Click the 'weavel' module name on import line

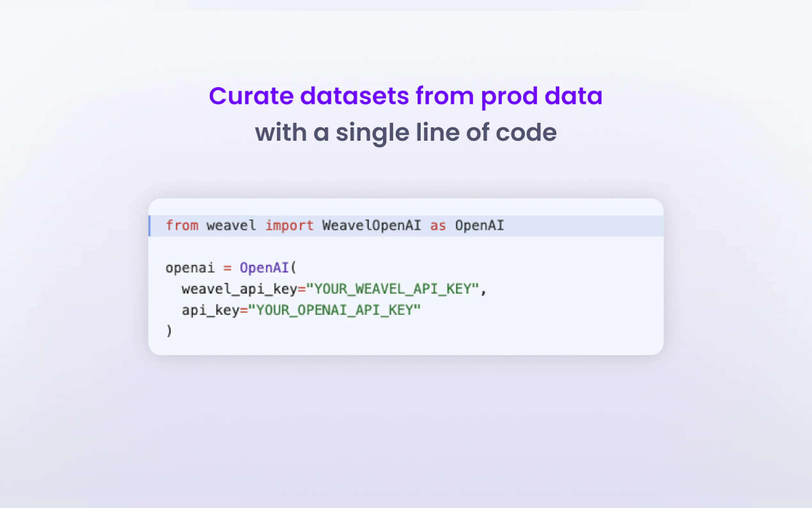pos(231,226)
